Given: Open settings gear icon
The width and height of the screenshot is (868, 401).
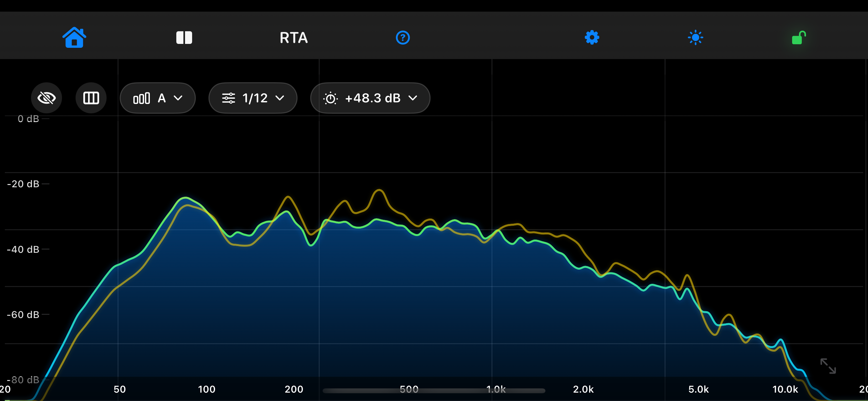Looking at the screenshot, I should 592,37.
